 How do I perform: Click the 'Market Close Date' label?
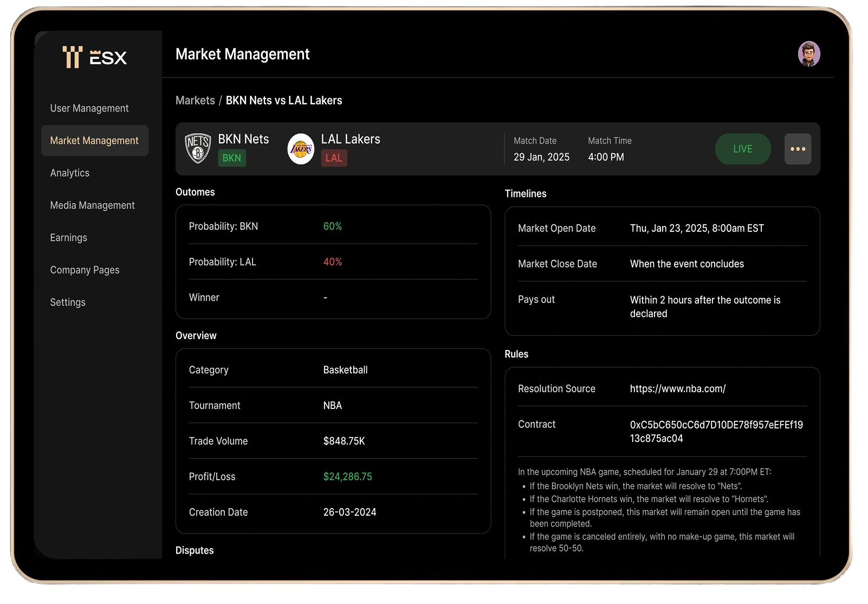click(x=558, y=264)
